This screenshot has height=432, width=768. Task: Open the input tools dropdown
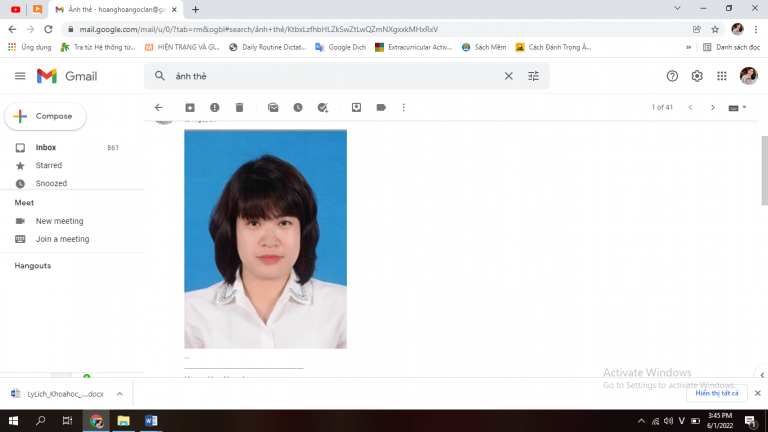738,107
